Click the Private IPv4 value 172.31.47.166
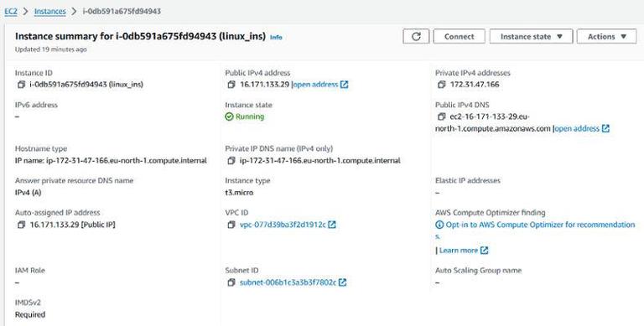This screenshot has height=326, width=644. (x=475, y=85)
